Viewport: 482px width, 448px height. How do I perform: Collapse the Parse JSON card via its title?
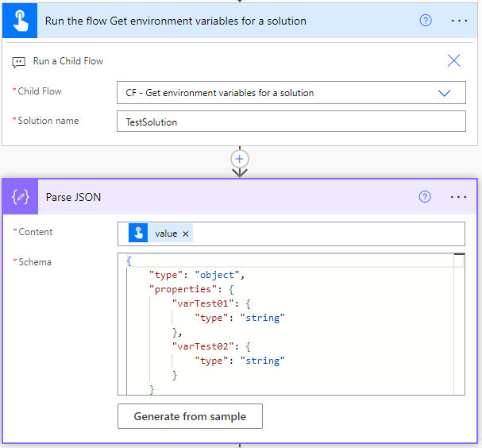click(x=74, y=197)
